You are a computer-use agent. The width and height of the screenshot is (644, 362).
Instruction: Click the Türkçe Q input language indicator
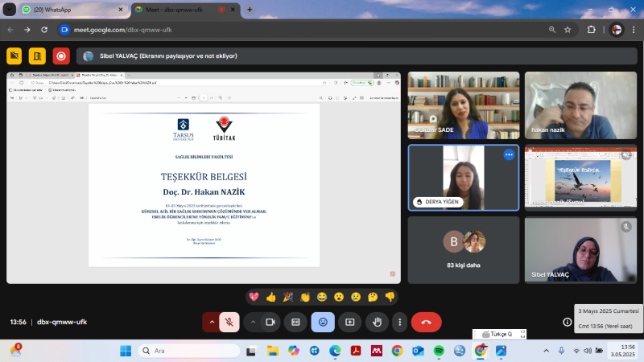pyautogui.click(x=497, y=334)
